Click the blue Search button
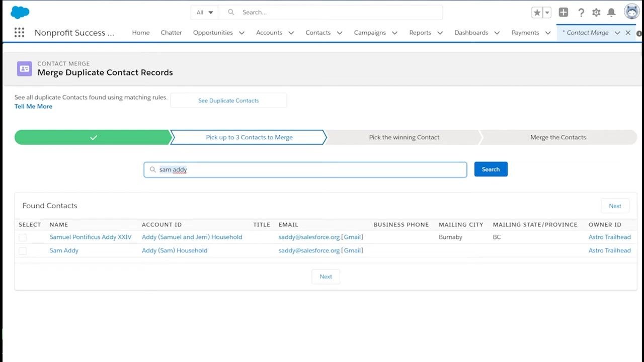644x362 pixels. tap(491, 169)
